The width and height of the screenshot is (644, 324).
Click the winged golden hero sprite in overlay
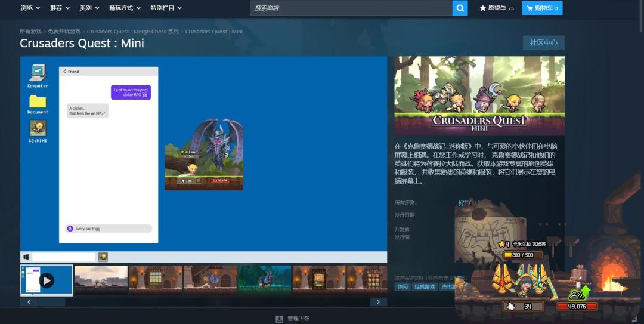pyautogui.click(x=524, y=280)
